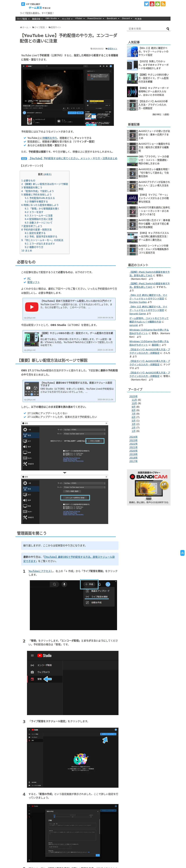
Task: Click the home icon breadcrumb 'ホーム'
Action: [x=24, y=27]
